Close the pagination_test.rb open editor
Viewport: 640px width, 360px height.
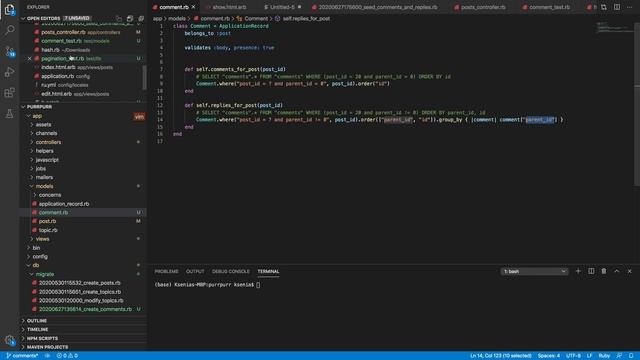29,58
